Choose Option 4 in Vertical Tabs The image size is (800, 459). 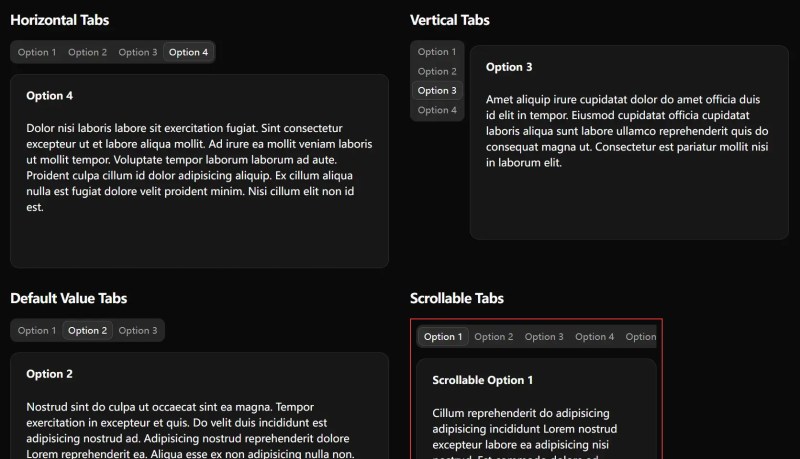click(437, 110)
